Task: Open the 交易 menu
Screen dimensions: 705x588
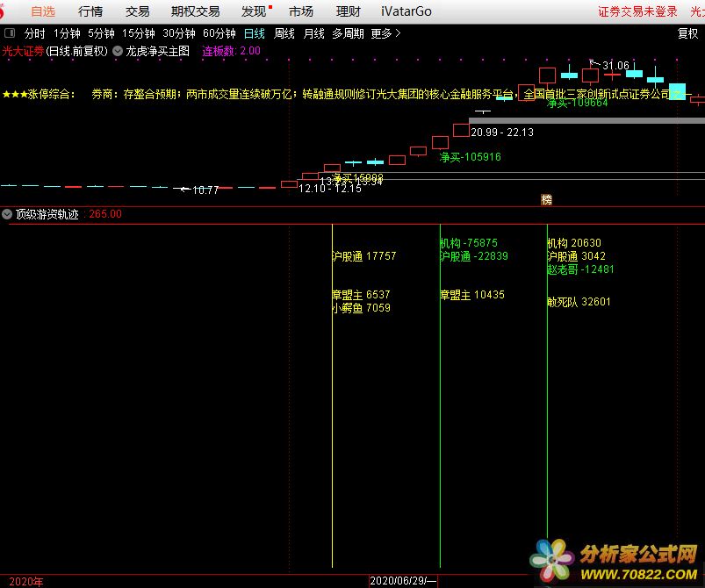Action: [137, 11]
